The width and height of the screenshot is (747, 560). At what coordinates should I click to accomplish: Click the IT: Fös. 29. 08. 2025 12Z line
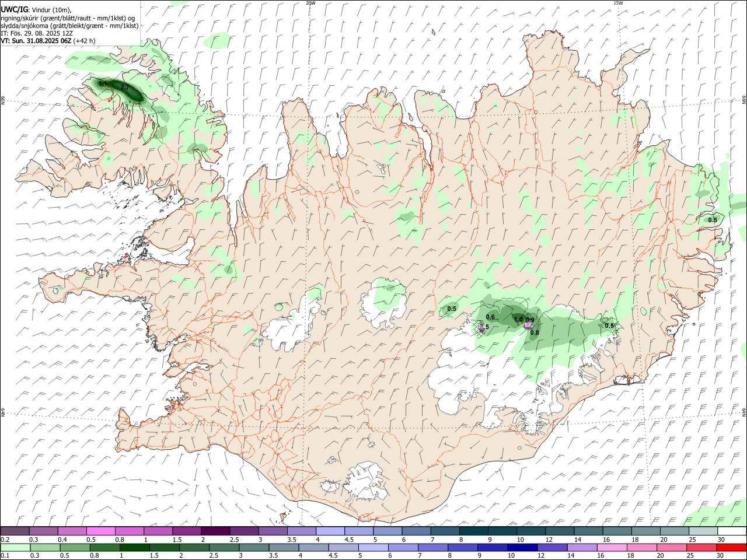click(37, 33)
